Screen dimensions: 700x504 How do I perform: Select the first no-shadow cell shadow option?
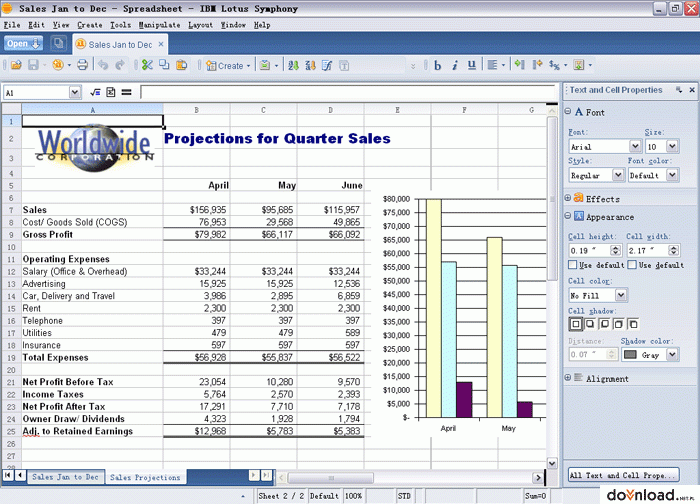point(576,324)
